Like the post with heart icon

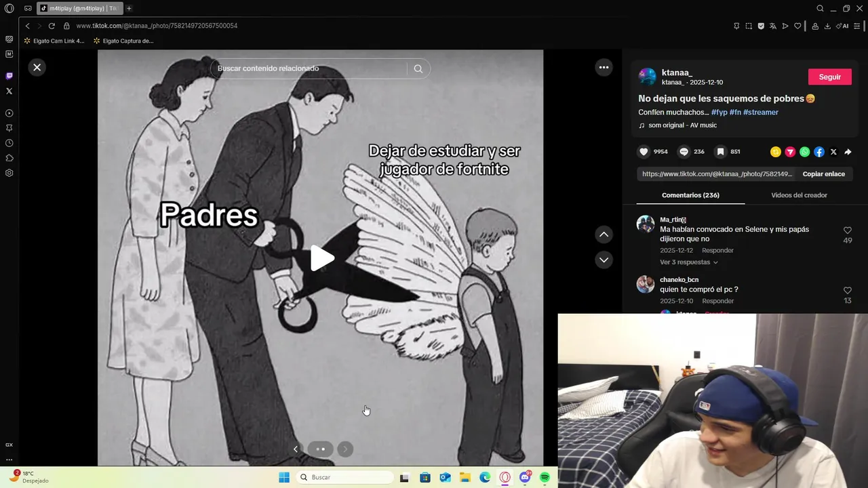pyautogui.click(x=644, y=152)
